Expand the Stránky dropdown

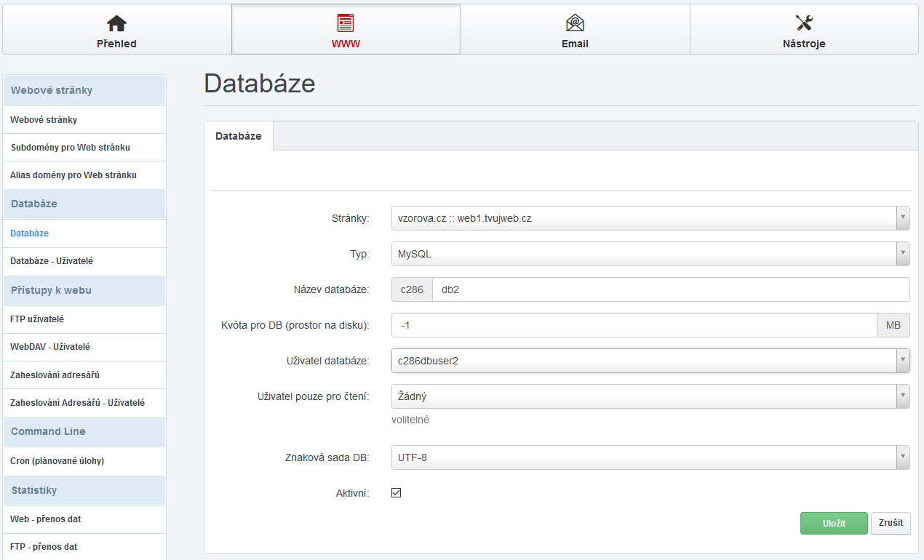650,218
